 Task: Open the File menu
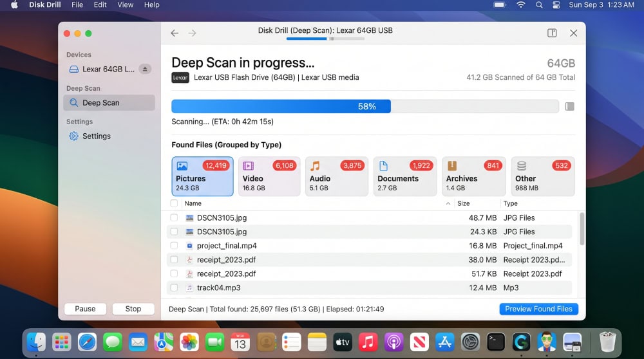pyautogui.click(x=77, y=5)
